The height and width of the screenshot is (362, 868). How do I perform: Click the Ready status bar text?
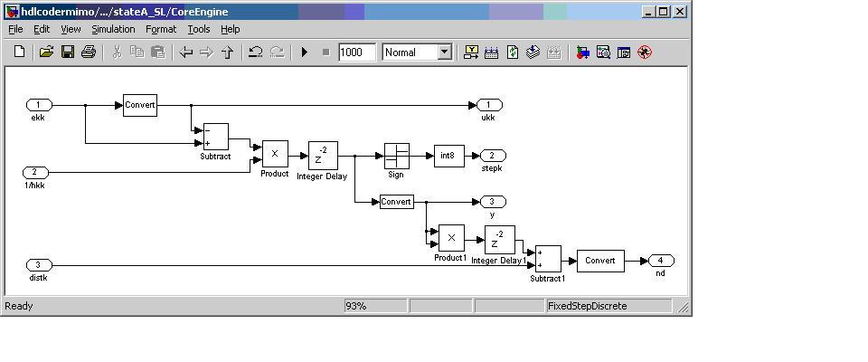[x=19, y=306]
